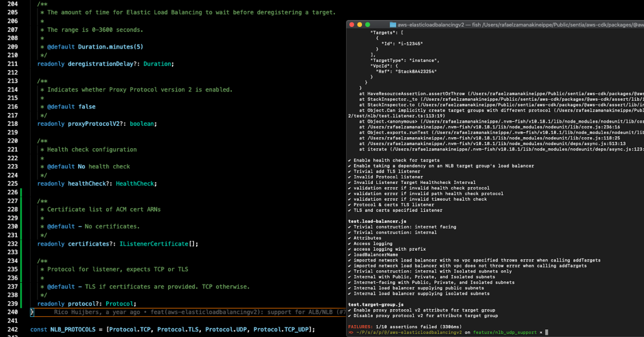644x337 pixels.
Task: Click the IListenerCertificate type on line 232
Action: point(153,244)
